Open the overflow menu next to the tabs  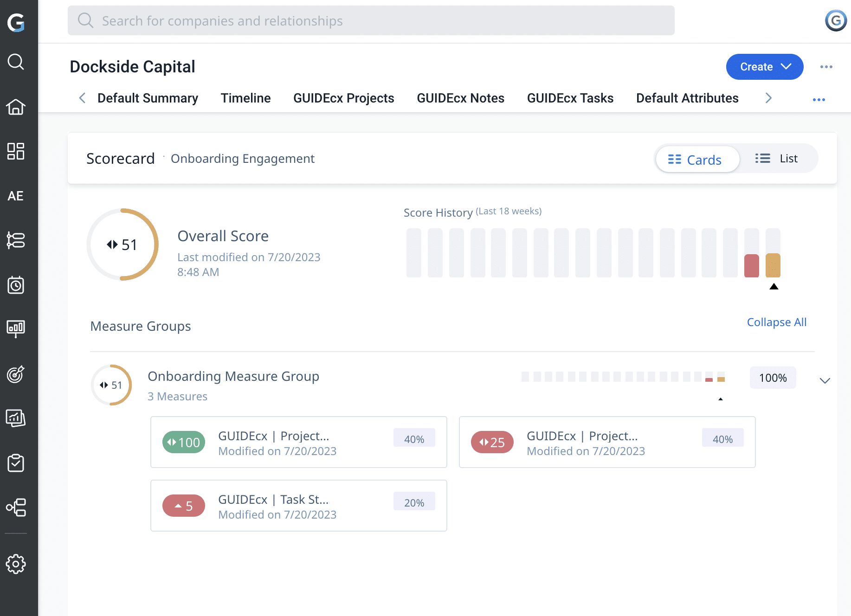(819, 99)
